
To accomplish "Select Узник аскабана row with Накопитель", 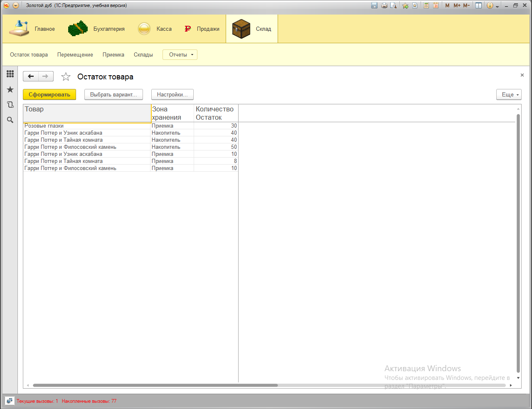I will point(131,133).
